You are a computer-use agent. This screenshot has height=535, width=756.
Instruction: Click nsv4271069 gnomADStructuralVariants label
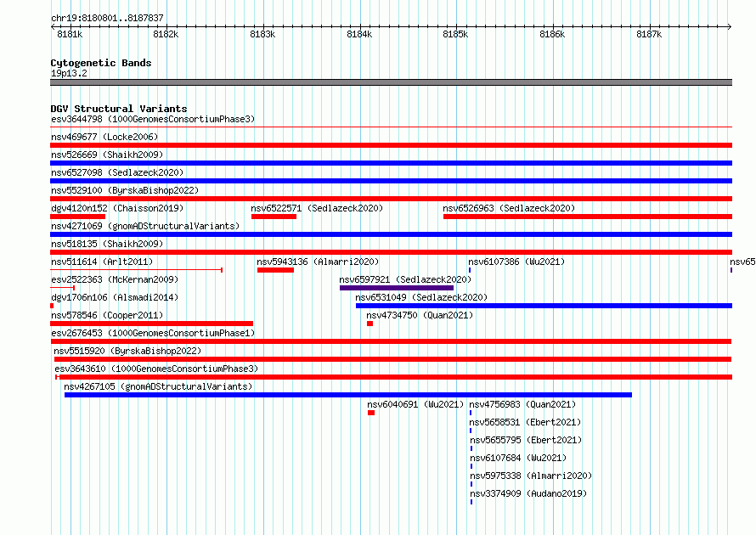(145, 226)
